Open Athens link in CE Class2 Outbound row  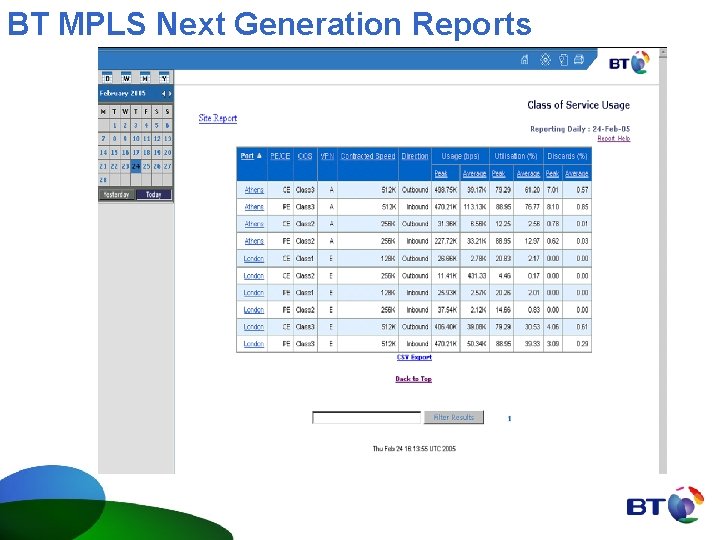coord(254,224)
